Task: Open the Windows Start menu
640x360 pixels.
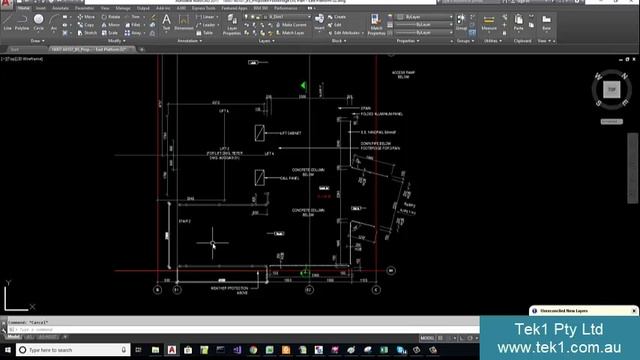Action: pos(7,350)
